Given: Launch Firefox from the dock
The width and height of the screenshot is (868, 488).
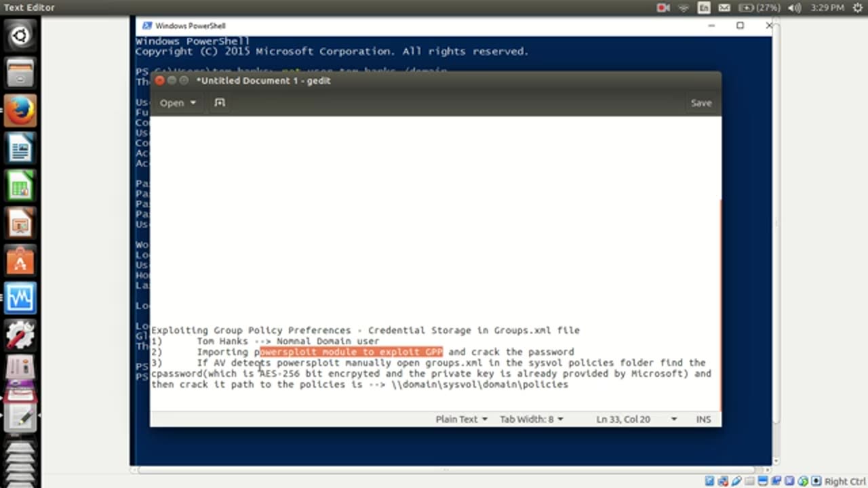Looking at the screenshot, I should [20, 110].
